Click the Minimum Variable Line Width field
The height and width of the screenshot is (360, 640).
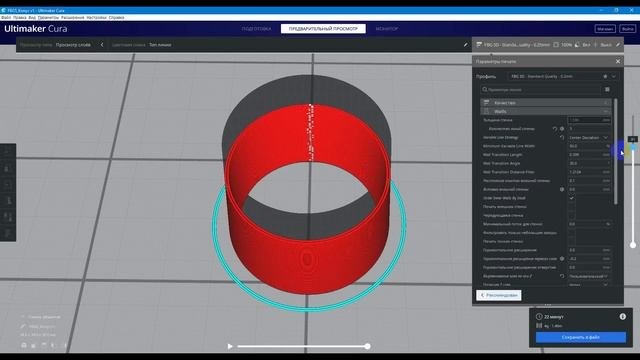pyautogui.click(x=589, y=146)
